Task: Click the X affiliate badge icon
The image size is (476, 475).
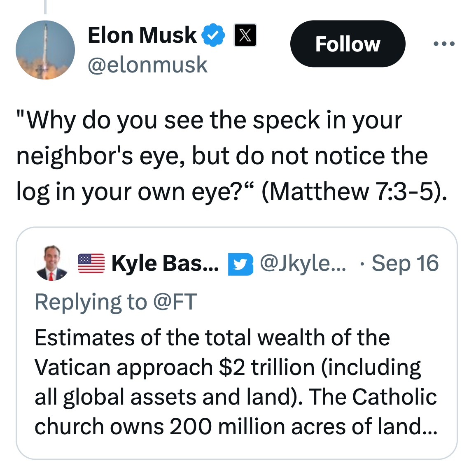Action: pyautogui.click(x=245, y=35)
